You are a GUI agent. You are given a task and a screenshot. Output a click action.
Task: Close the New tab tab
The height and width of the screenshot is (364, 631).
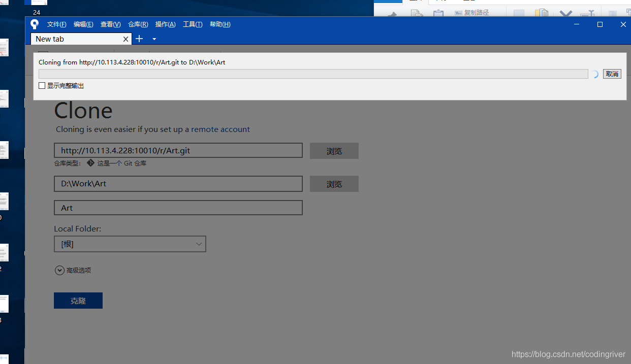click(126, 39)
